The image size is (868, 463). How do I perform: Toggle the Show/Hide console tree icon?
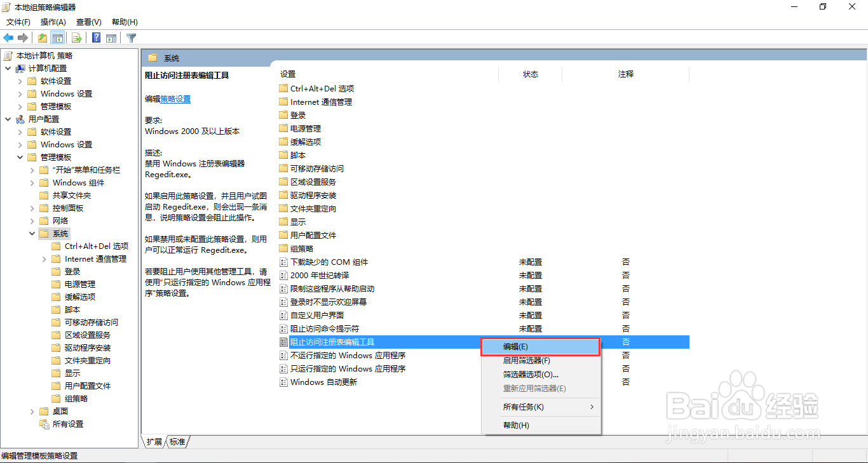[x=58, y=37]
